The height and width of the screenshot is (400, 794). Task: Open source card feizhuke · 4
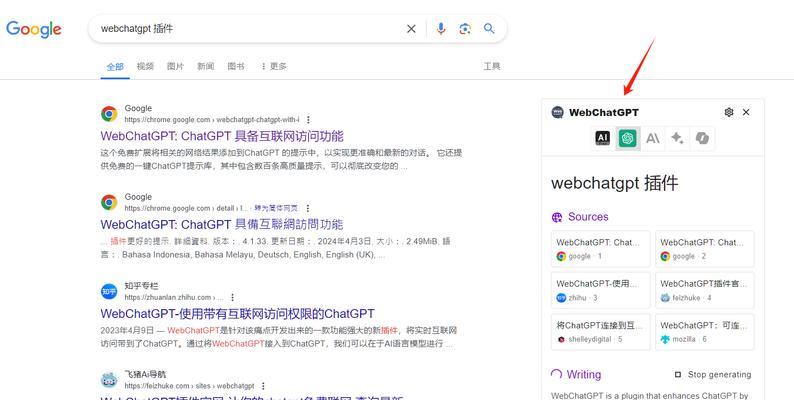click(704, 291)
